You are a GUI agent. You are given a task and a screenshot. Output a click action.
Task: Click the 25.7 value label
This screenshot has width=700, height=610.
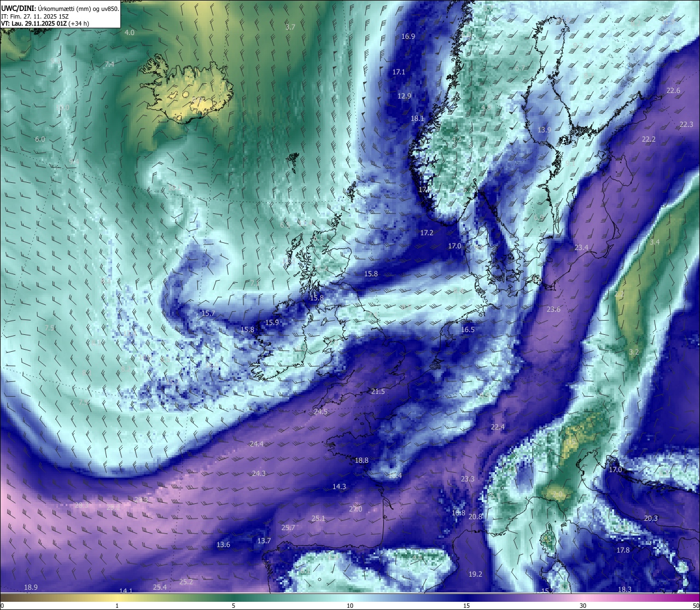tap(288, 527)
